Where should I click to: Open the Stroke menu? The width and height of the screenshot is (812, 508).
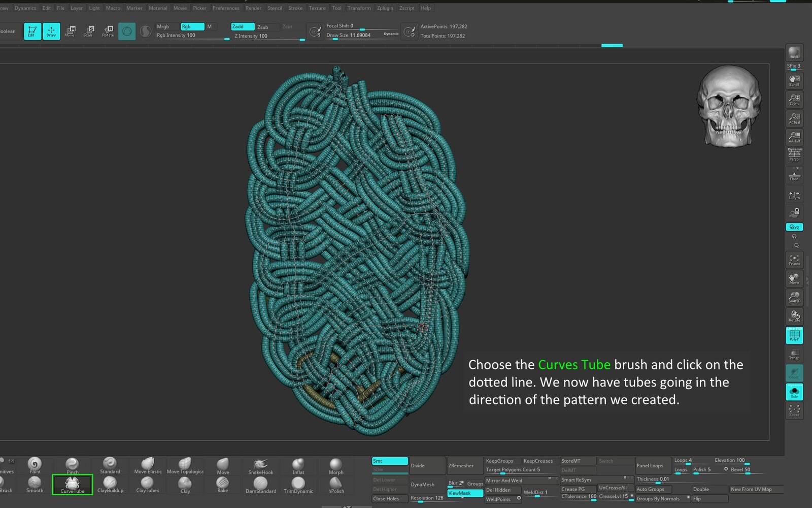(295, 8)
